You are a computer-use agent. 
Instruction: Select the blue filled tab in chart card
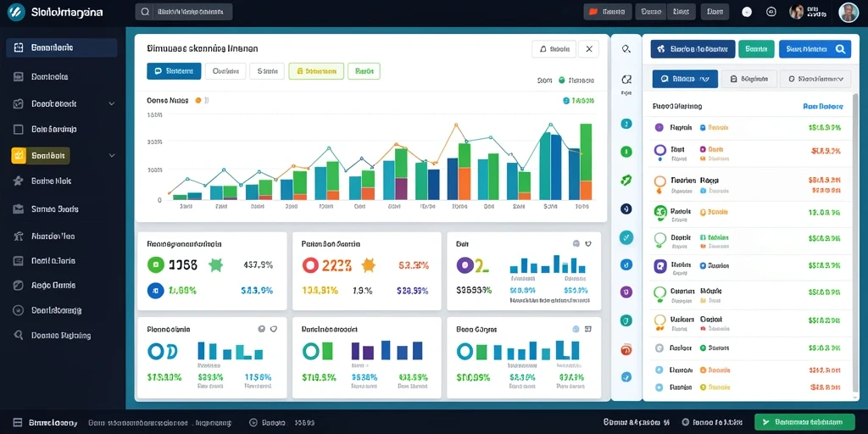[x=174, y=71]
